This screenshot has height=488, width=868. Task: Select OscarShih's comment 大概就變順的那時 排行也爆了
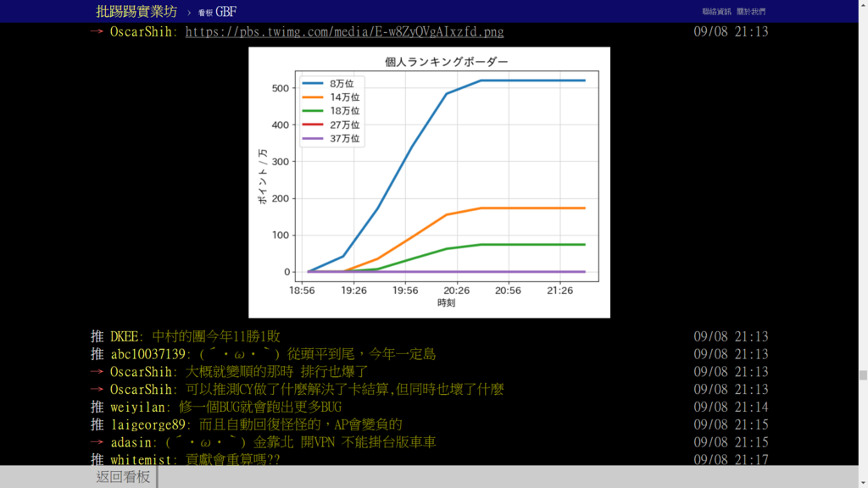pyautogui.click(x=276, y=372)
